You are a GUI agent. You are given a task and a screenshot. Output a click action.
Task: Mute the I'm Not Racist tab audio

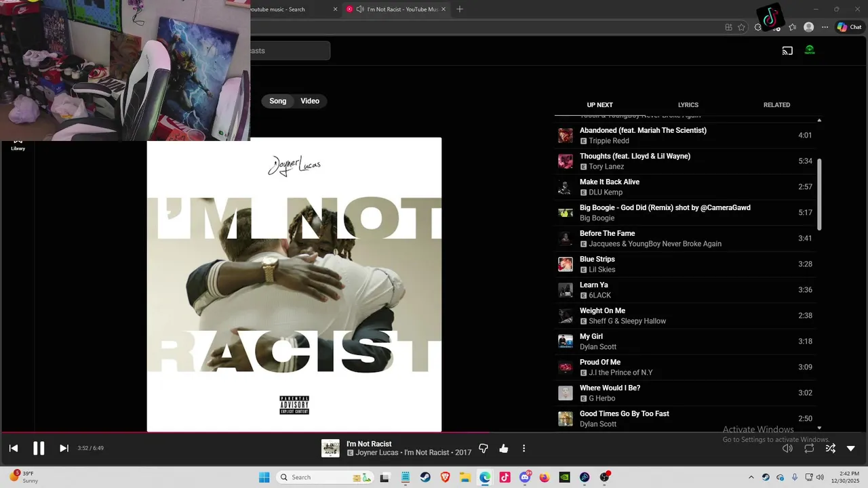coord(359,9)
